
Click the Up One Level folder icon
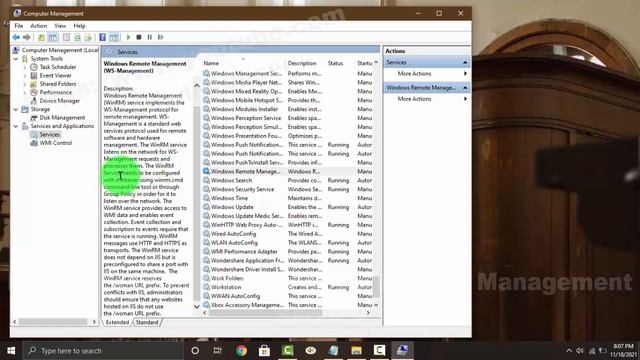[41, 37]
